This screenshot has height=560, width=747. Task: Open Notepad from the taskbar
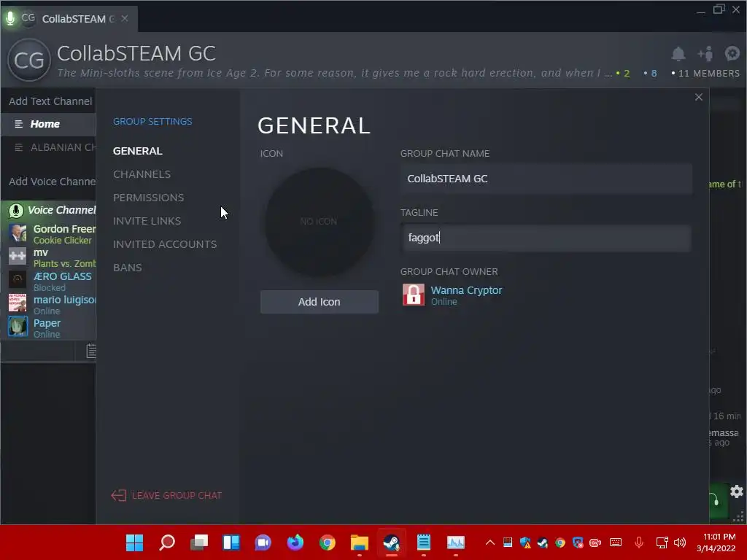pyautogui.click(x=424, y=542)
